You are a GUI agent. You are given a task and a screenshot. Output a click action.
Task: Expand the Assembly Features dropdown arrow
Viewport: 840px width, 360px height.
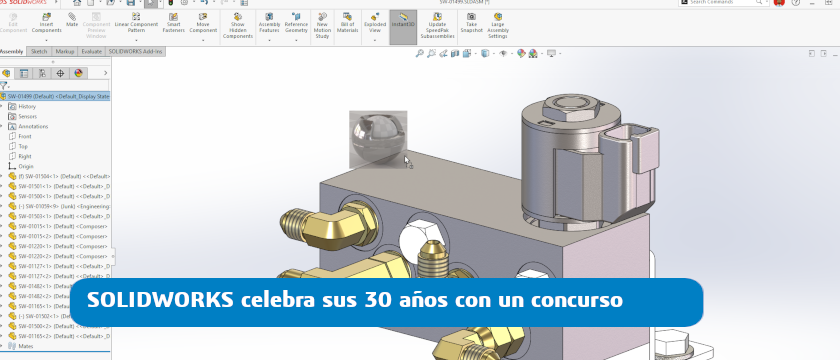tap(269, 41)
